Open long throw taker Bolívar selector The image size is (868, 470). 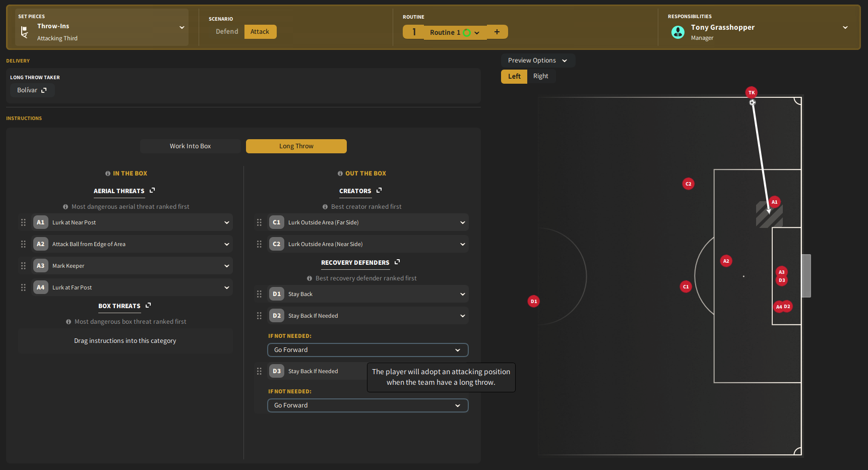(32, 90)
